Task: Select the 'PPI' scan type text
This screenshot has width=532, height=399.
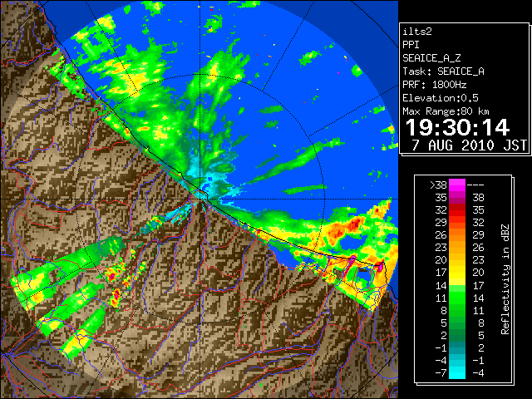Action: tap(411, 45)
